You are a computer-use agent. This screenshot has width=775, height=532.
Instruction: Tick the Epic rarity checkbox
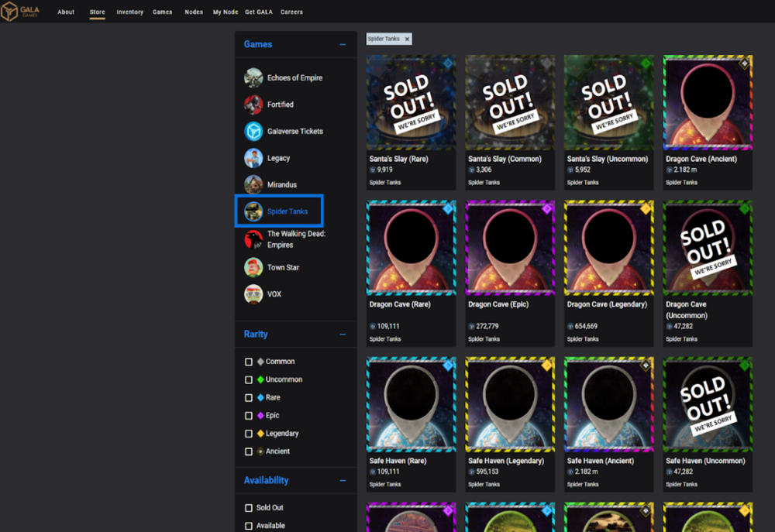pos(249,415)
